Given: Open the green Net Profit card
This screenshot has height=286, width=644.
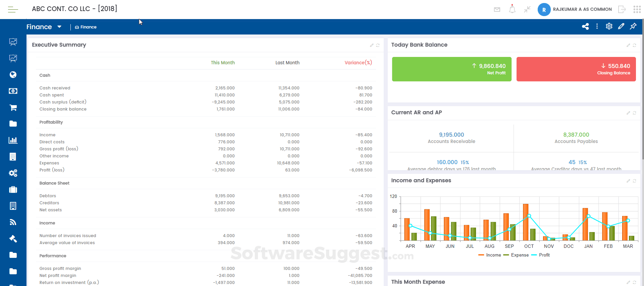Looking at the screenshot, I should click(452, 69).
